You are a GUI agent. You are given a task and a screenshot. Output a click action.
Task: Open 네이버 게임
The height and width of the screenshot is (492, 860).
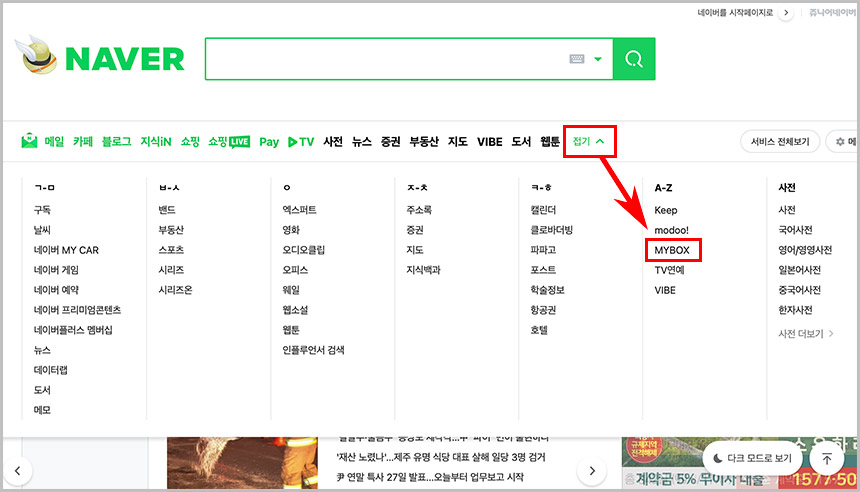(x=56, y=270)
